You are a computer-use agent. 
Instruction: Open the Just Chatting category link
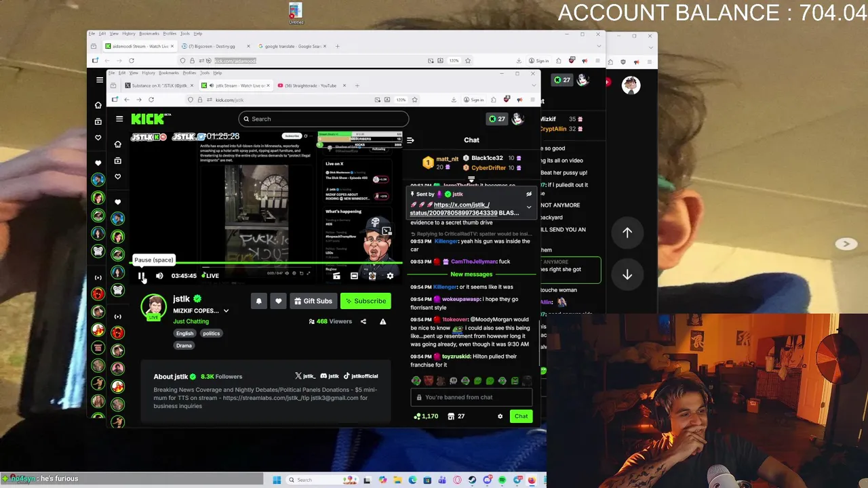pyautogui.click(x=191, y=321)
